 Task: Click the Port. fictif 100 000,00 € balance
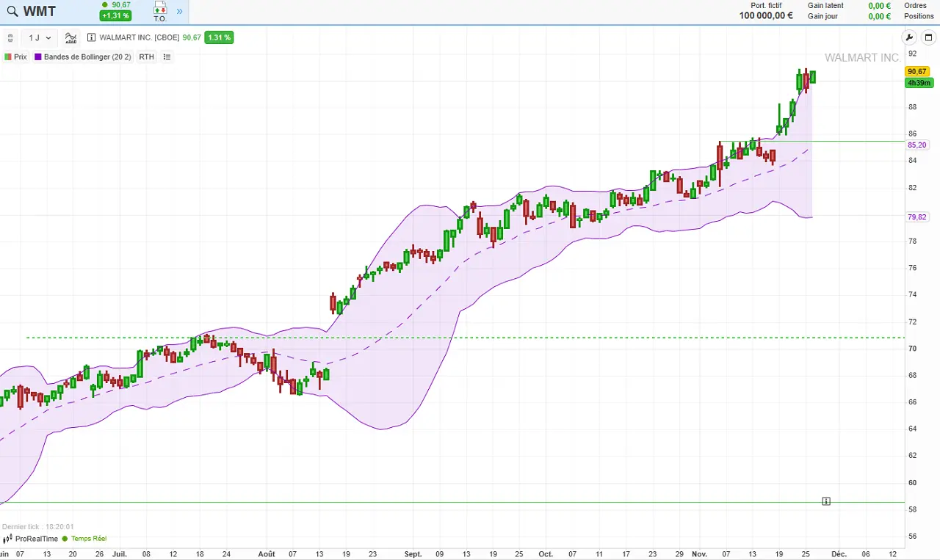pos(766,15)
